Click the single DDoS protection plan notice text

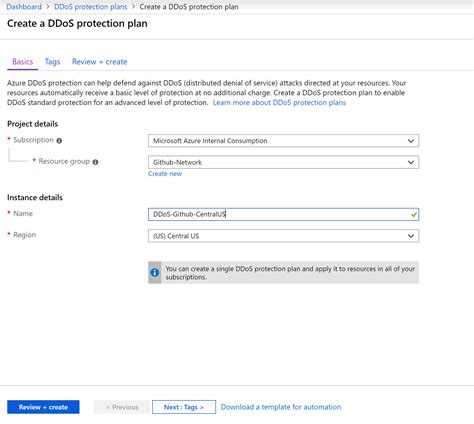(290, 273)
